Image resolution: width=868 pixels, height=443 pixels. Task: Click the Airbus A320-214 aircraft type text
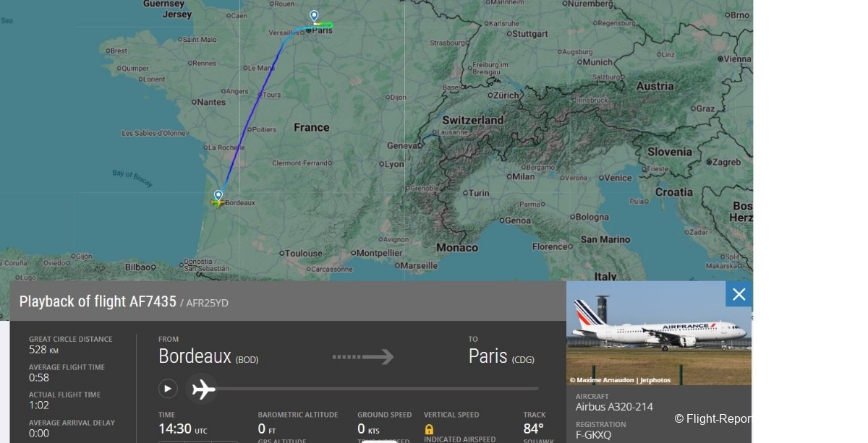[614, 407]
